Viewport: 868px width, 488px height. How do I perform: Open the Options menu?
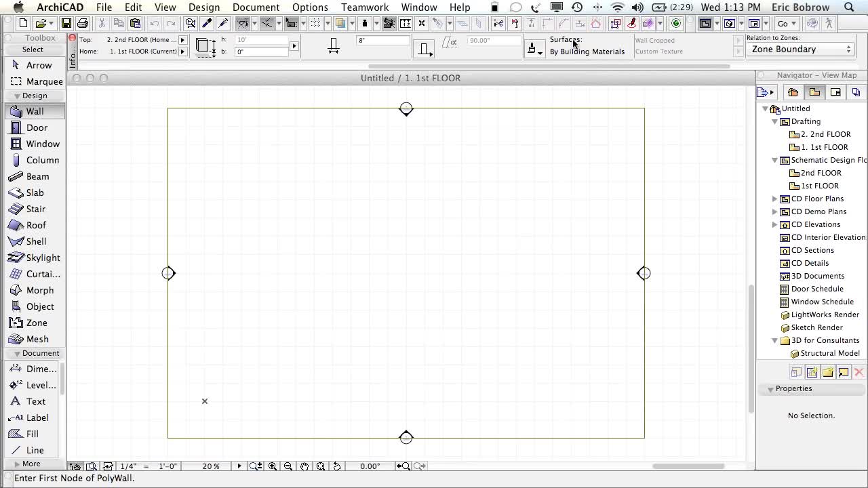(310, 7)
